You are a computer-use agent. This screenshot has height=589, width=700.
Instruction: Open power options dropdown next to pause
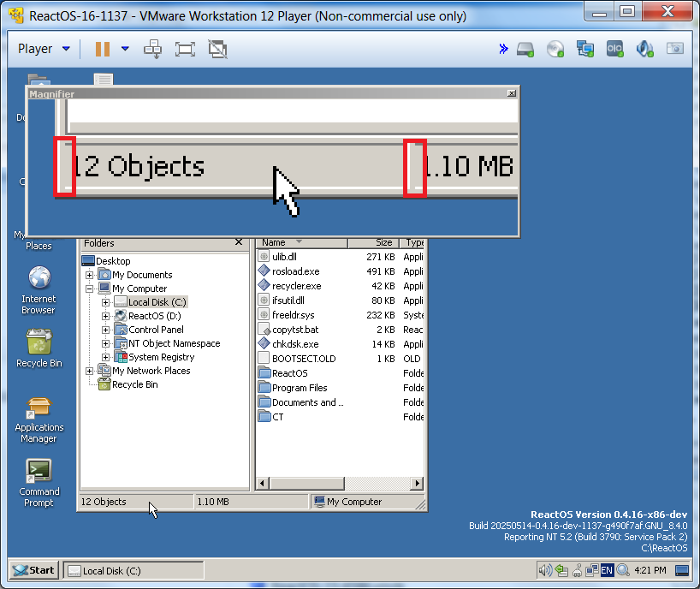pos(126,49)
